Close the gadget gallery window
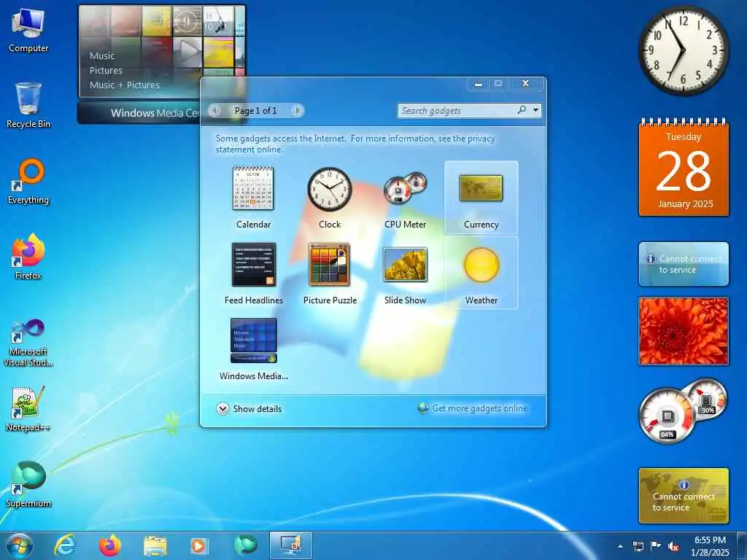This screenshot has height=560, width=747. point(525,83)
